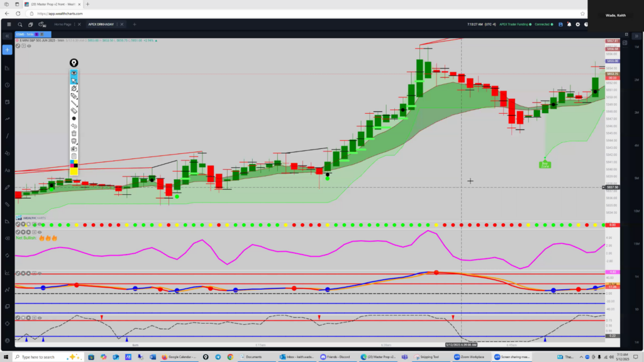Select the line drawing tool
Image resolution: width=644 pixels, height=362 pixels.
click(74, 104)
